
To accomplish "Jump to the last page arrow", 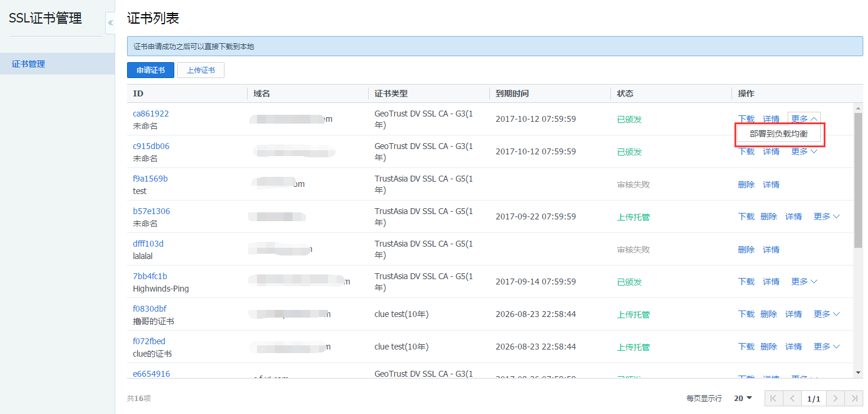I will tap(854, 399).
